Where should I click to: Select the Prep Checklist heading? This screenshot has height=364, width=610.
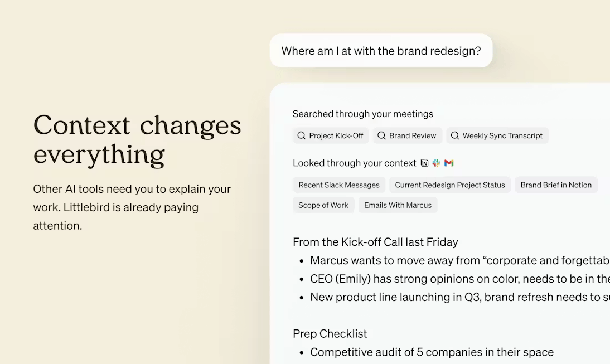coord(330,334)
